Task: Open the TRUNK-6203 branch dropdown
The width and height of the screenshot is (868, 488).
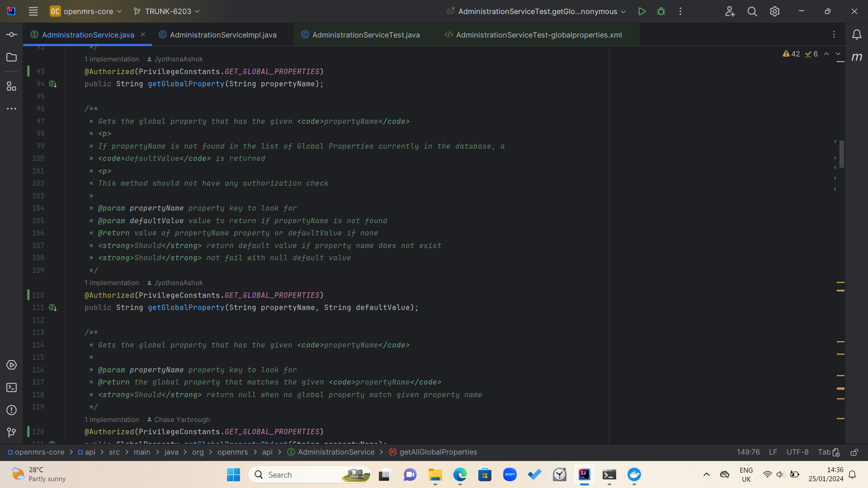Action: click(167, 11)
